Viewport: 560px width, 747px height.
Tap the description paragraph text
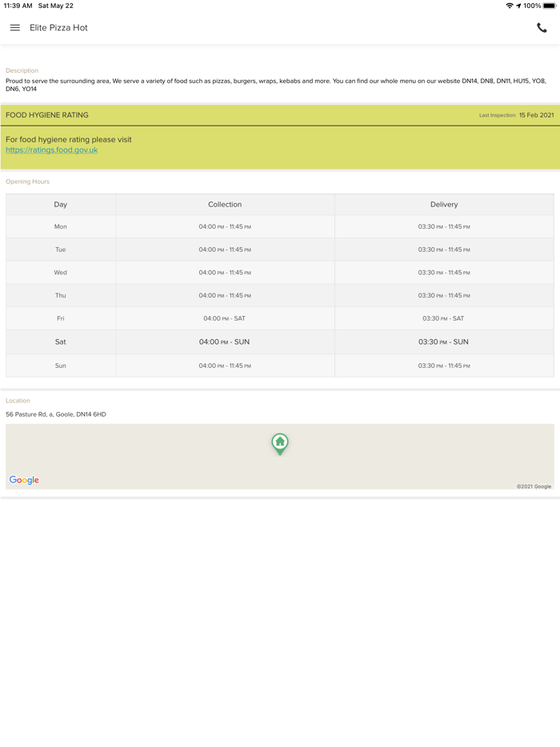point(276,85)
